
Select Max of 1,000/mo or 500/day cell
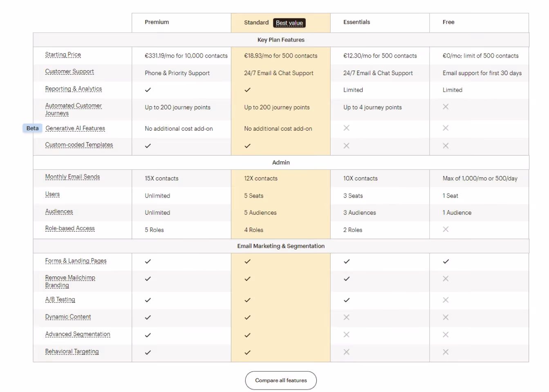[x=480, y=178]
